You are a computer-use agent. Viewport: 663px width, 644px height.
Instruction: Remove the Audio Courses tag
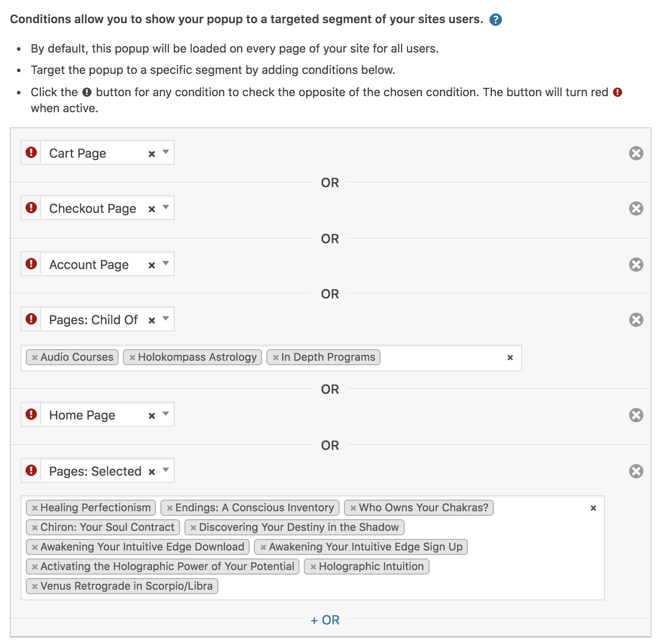pos(35,358)
